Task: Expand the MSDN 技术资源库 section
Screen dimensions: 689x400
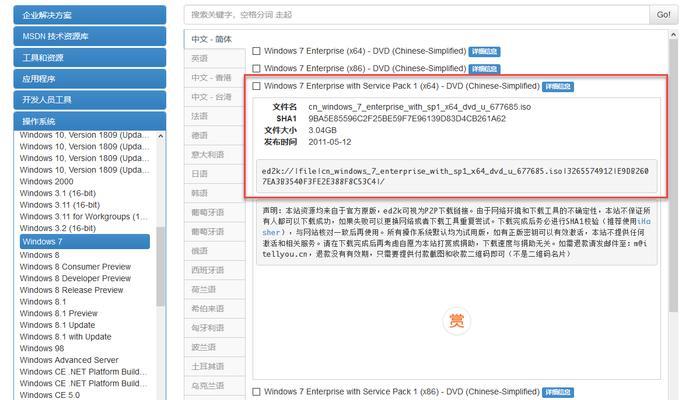Action: pos(90,36)
